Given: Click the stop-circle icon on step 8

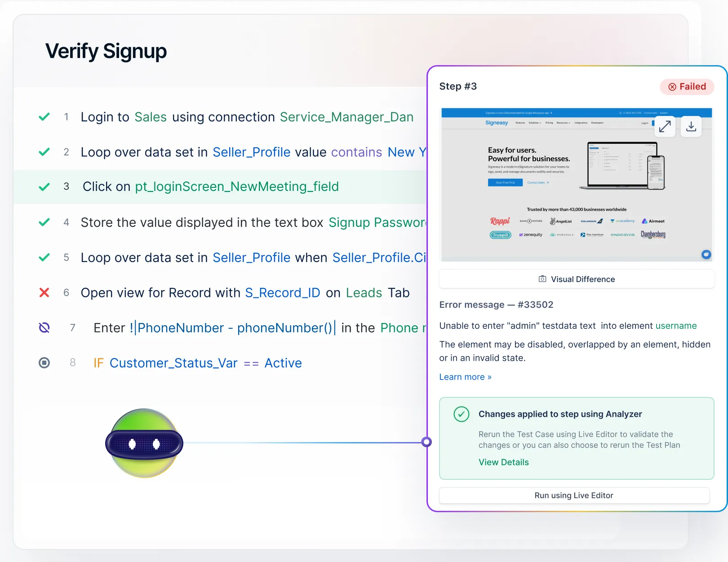Looking at the screenshot, I should point(44,363).
